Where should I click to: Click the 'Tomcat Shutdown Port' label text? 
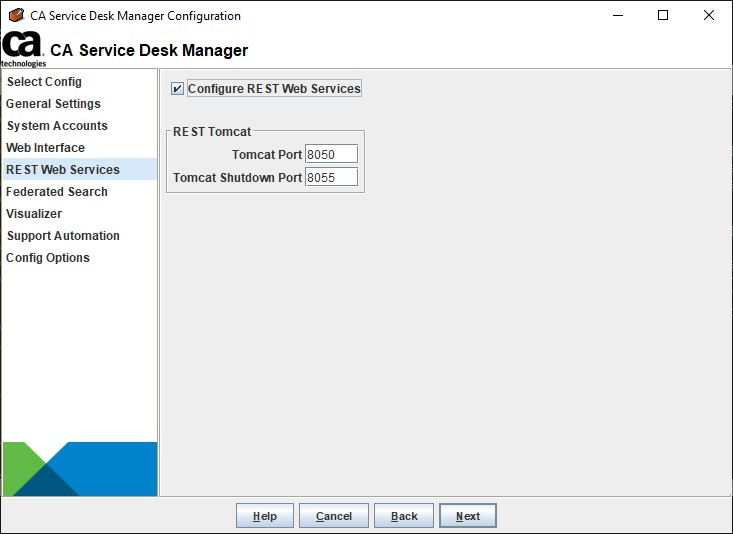point(237,178)
